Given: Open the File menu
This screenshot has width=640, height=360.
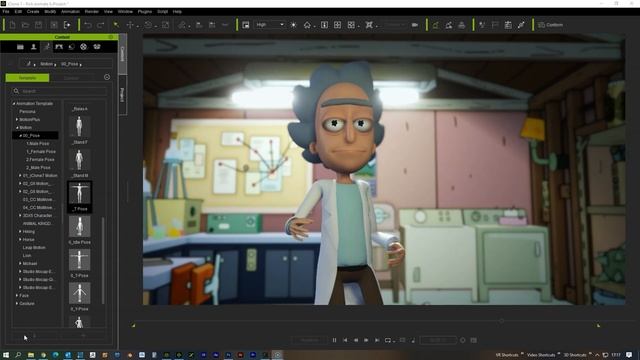Looking at the screenshot, I should click(6, 11).
